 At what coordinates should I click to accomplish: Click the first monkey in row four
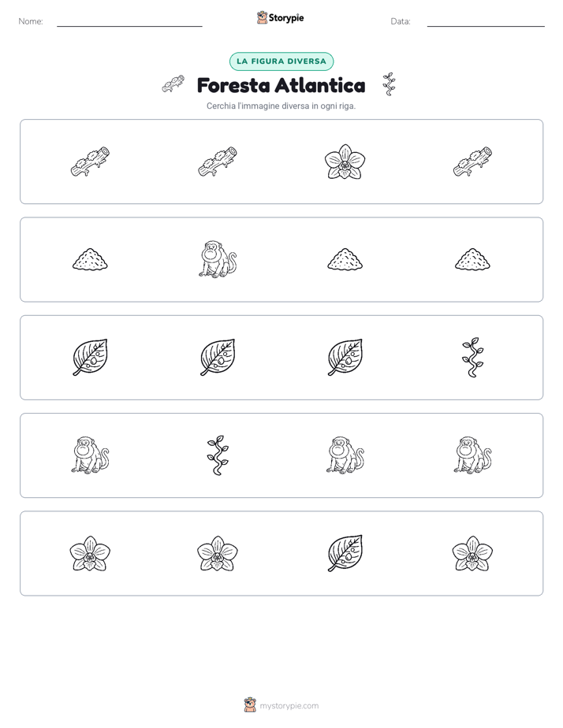coord(90,455)
